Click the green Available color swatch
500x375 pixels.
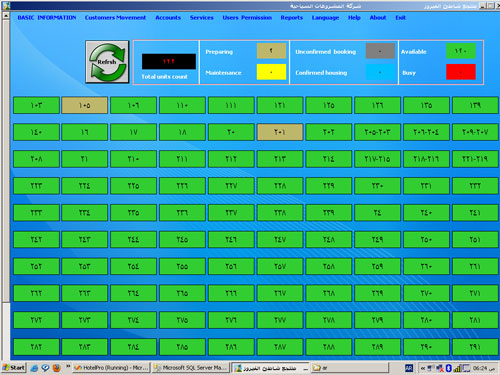tap(461, 51)
